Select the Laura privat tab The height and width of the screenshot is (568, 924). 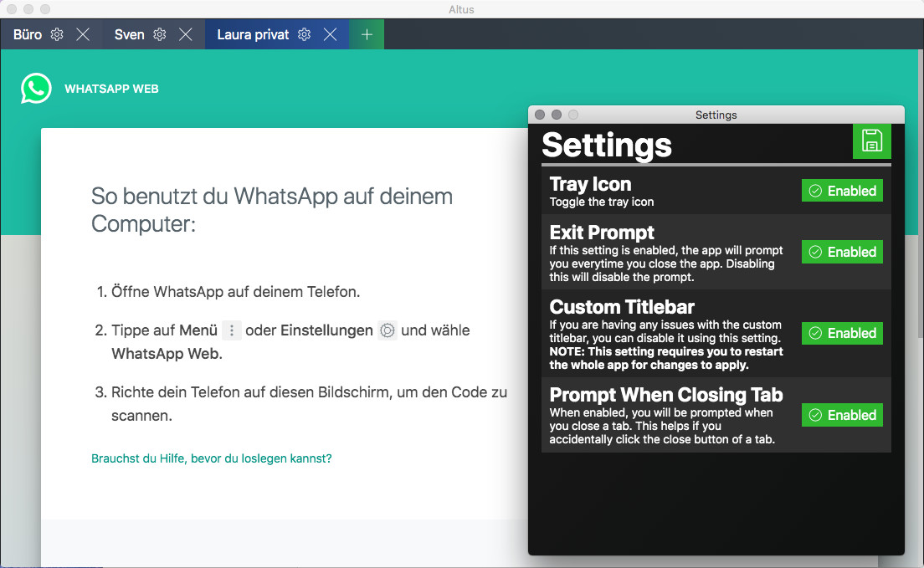tap(253, 34)
